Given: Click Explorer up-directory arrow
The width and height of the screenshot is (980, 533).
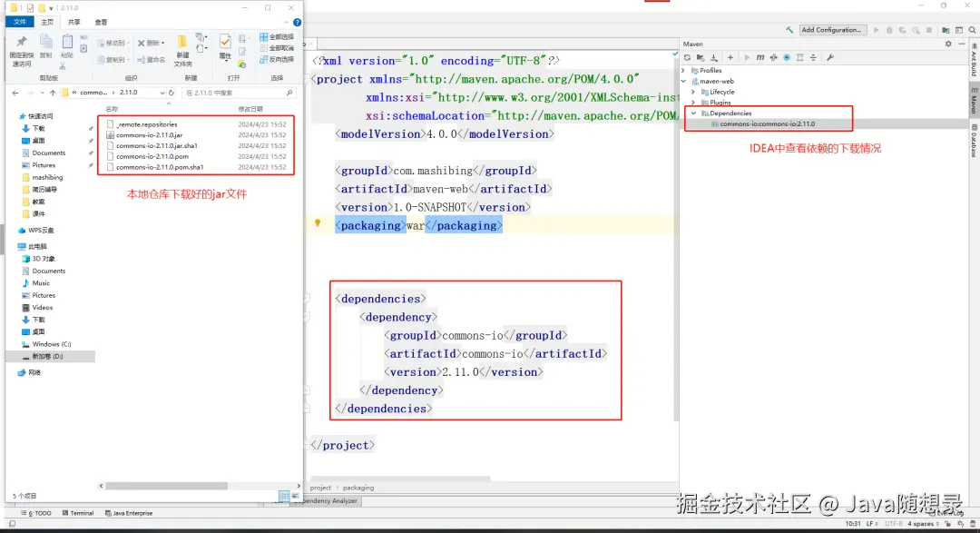Looking at the screenshot, I should [53, 93].
